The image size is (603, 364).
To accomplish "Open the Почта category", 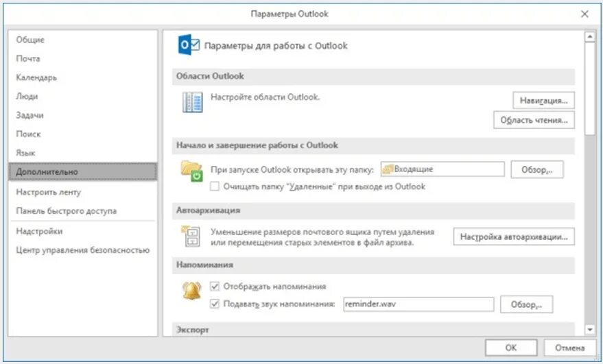I will point(83,59).
